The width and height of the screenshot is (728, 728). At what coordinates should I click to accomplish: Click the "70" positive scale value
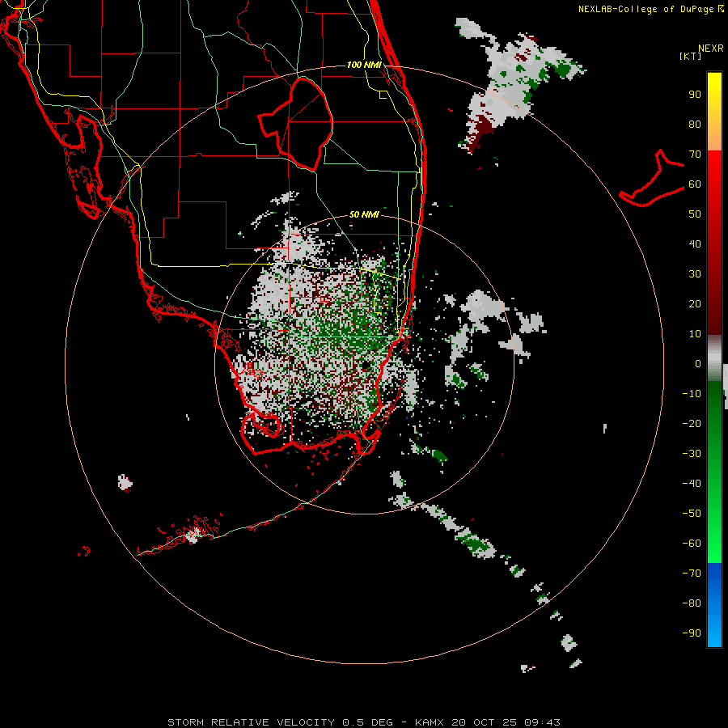point(695,154)
